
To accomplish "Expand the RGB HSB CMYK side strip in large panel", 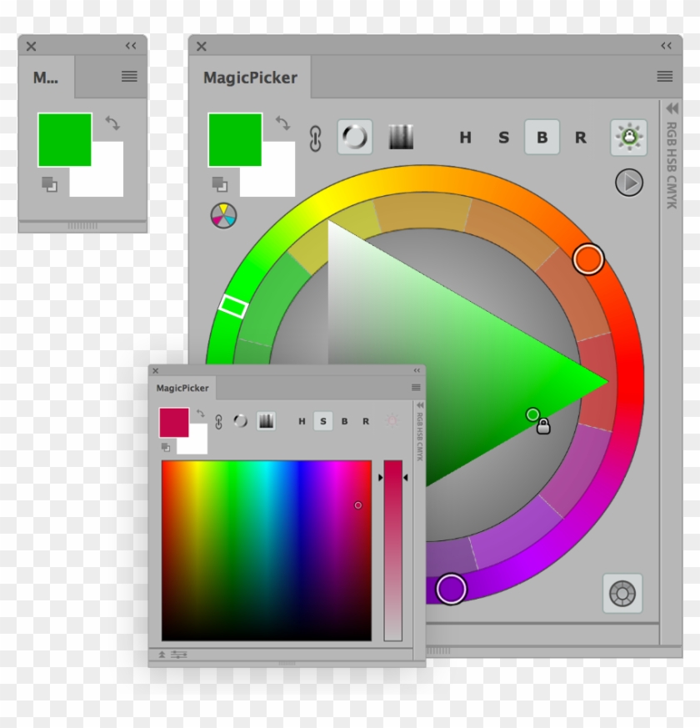I will coord(672,108).
